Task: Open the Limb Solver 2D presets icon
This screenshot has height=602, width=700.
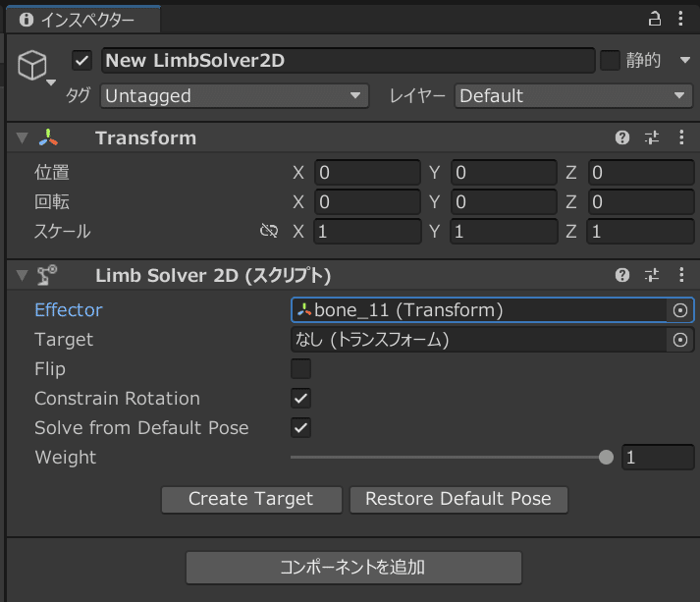Action: click(x=652, y=275)
